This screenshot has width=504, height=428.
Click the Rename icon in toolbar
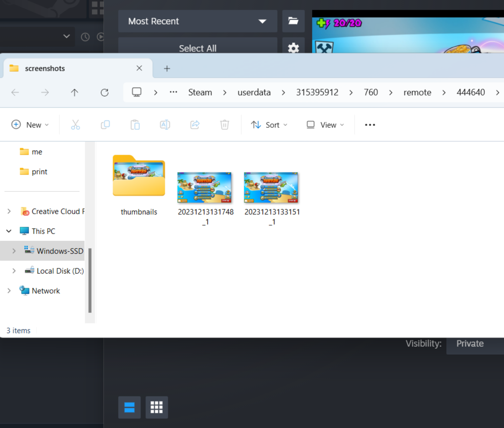pos(165,125)
